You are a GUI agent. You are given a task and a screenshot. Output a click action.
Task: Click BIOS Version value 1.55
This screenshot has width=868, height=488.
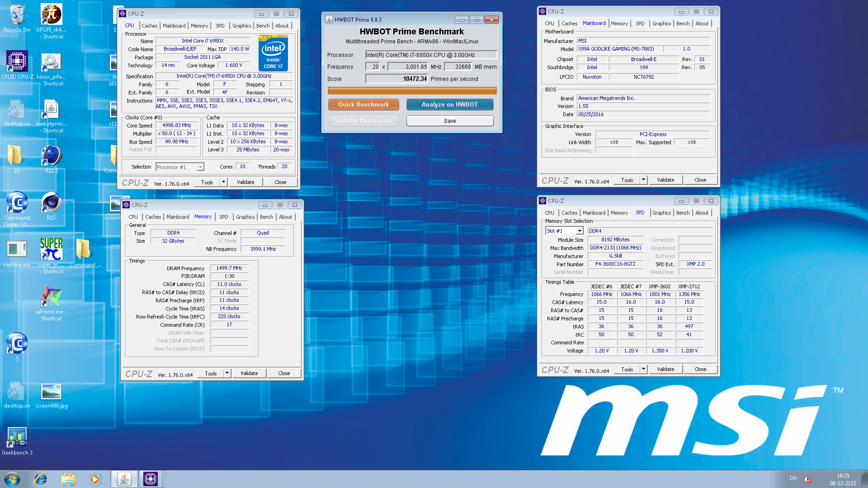click(x=643, y=107)
